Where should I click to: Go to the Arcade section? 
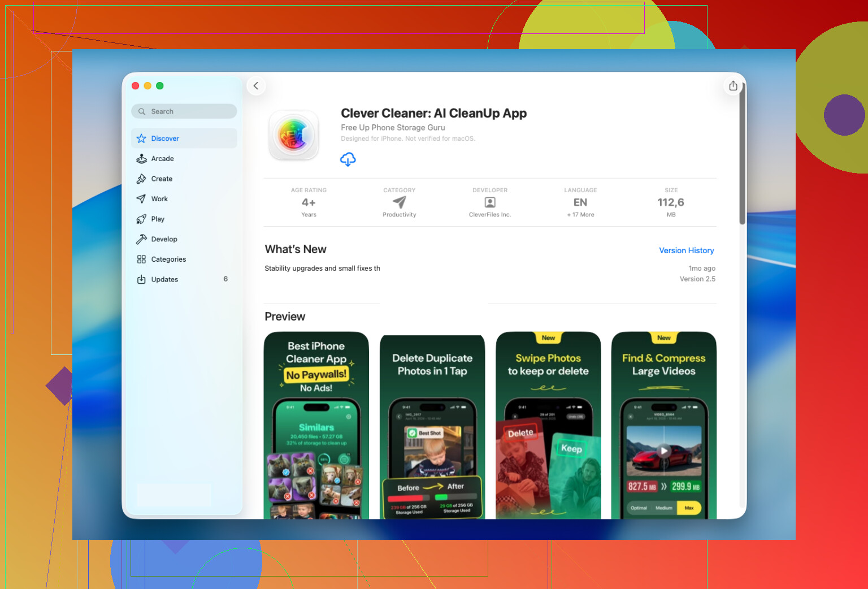pos(184,159)
